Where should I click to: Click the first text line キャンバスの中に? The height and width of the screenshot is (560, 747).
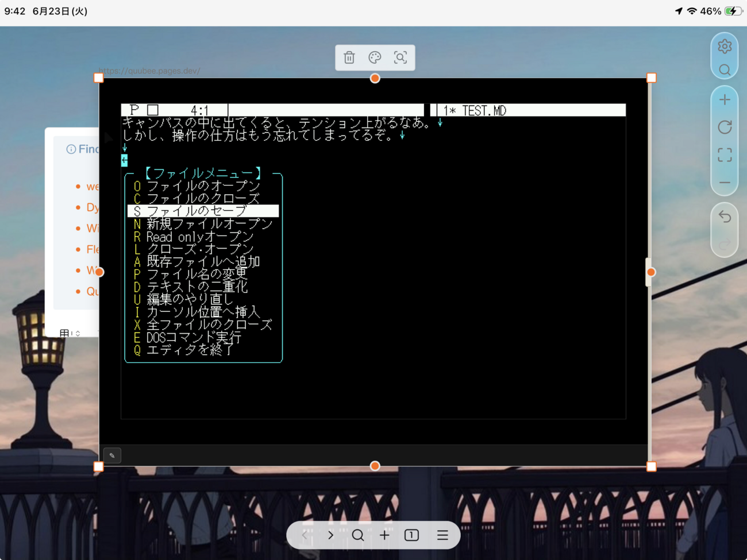tap(276, 123)
